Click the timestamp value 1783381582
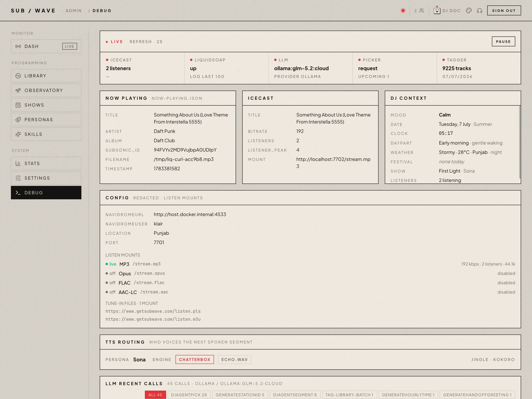This screenshot has height=399, width=532. click(x=167, y=169)
